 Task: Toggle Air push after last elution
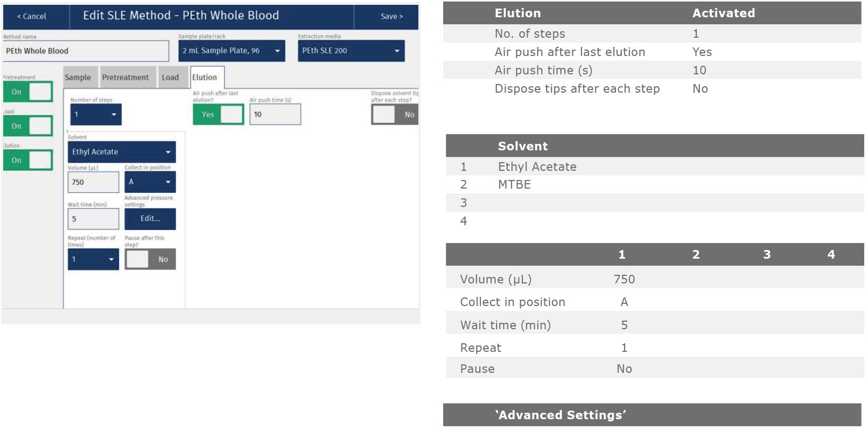218,115
